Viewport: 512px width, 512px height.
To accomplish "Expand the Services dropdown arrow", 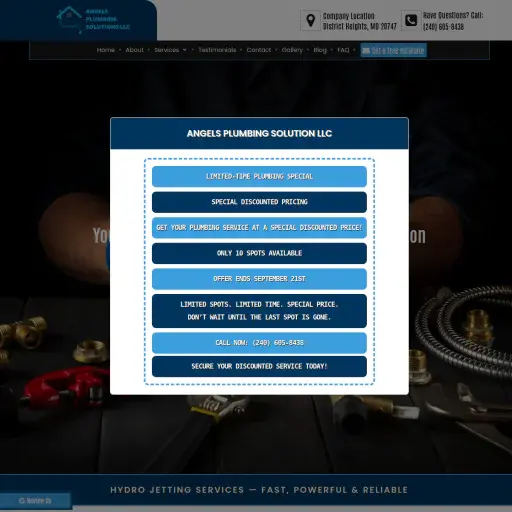I will [184, 50].
